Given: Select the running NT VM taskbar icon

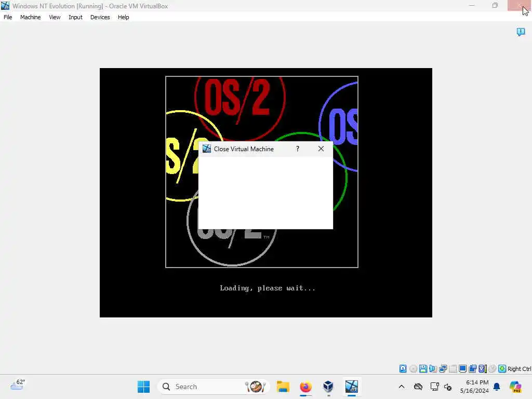Looking at the screenshot, I should [352, 387].
